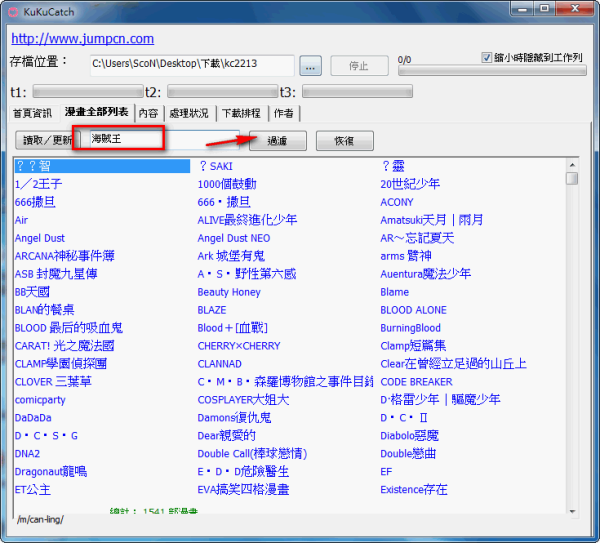The image size is (600, 543).
Task: Select 'Air' in the manga list
Action: coord(21,220)
